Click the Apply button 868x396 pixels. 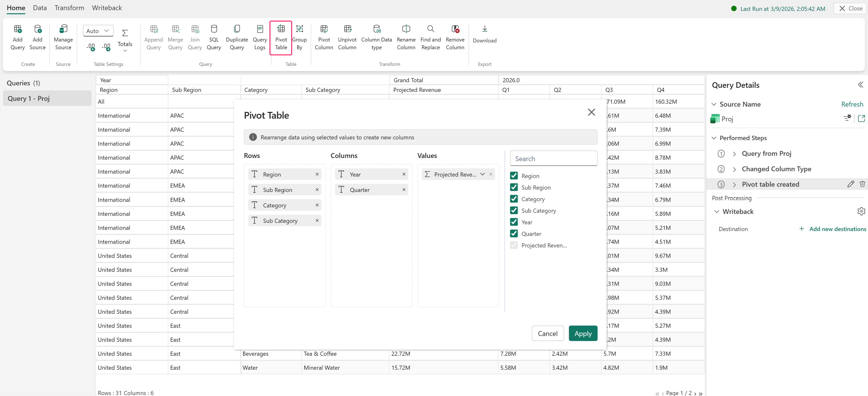click(x=583, y=333)
